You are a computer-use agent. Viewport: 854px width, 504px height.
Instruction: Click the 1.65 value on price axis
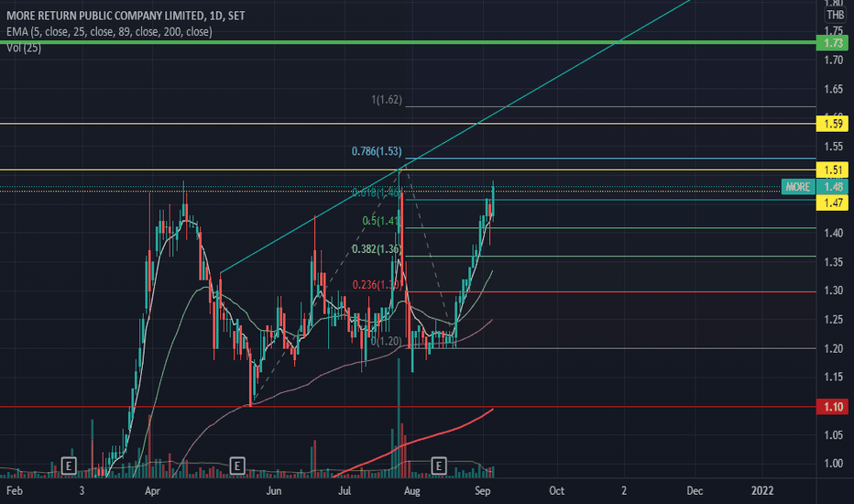pyautogui.click(x=833, y=89)
